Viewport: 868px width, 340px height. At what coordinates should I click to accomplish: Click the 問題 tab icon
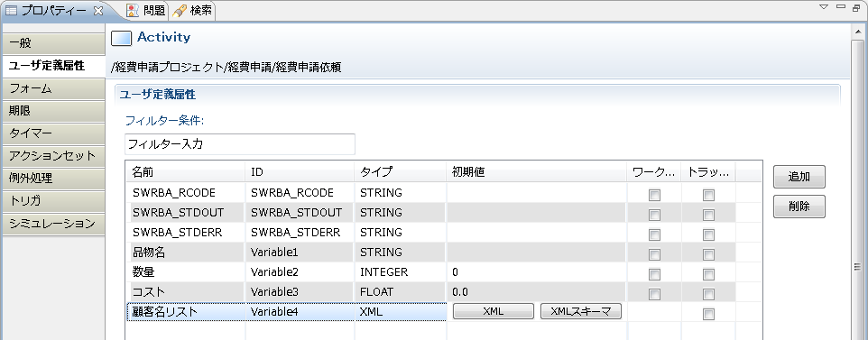133,11
